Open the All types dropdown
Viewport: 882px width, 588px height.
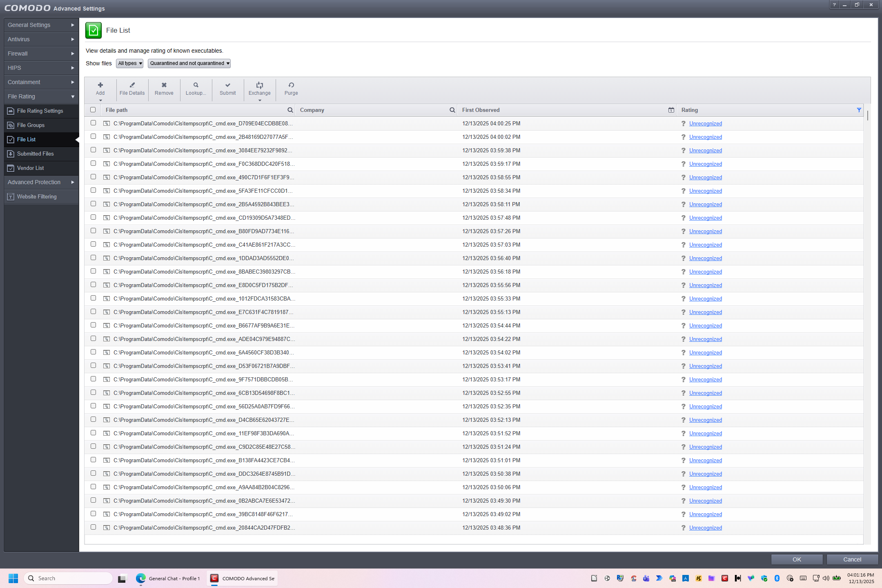[x=129, y=63]
